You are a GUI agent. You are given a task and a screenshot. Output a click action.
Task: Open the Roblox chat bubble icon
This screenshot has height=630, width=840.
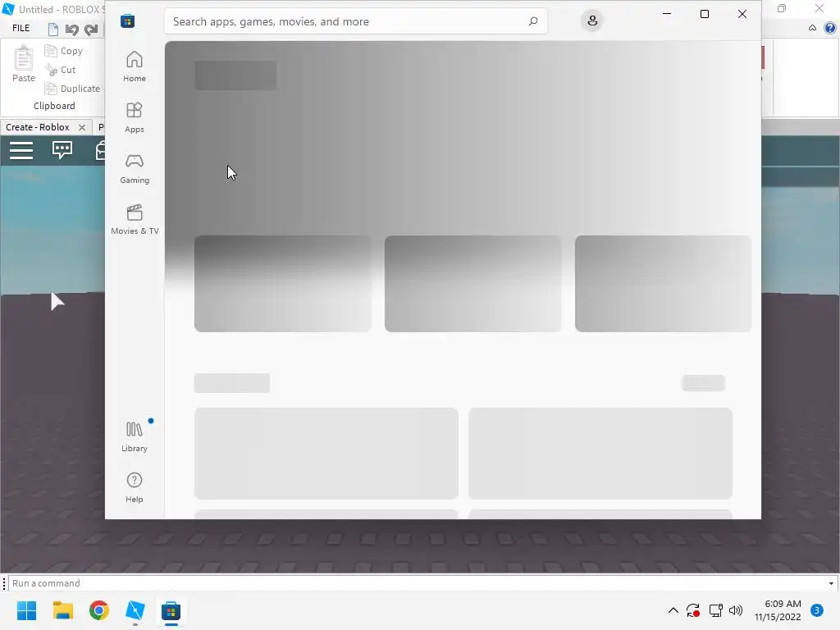click(62, 150)
